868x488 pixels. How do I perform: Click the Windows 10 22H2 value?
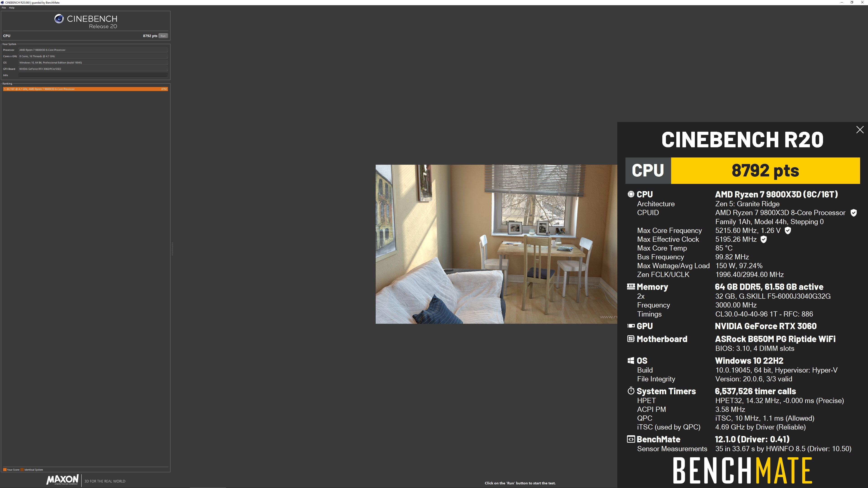(x=749, y=361)
